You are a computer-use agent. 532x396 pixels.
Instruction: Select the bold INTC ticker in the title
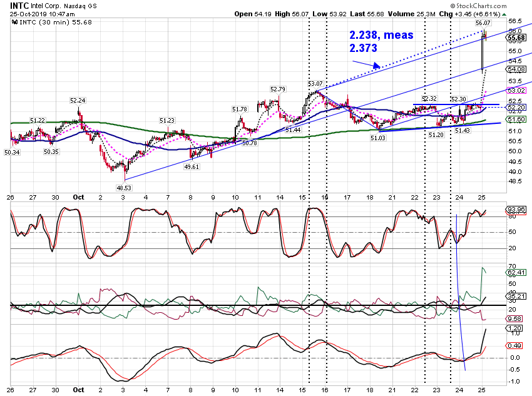pos(19,6)
